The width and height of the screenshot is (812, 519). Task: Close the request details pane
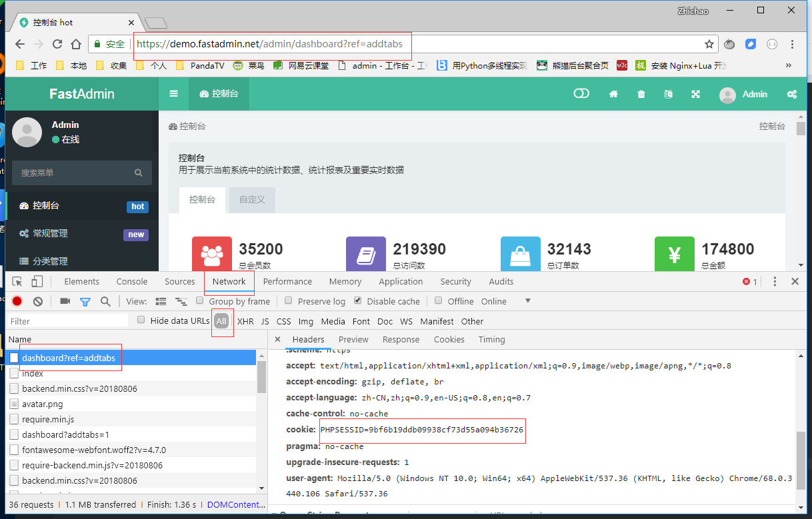[277, 339]
